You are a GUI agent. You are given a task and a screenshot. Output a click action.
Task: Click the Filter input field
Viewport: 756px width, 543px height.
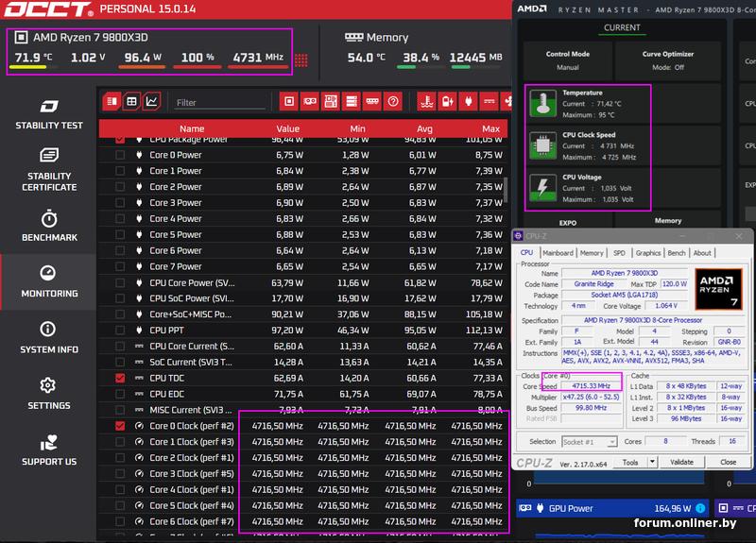(x=220, y=102)
